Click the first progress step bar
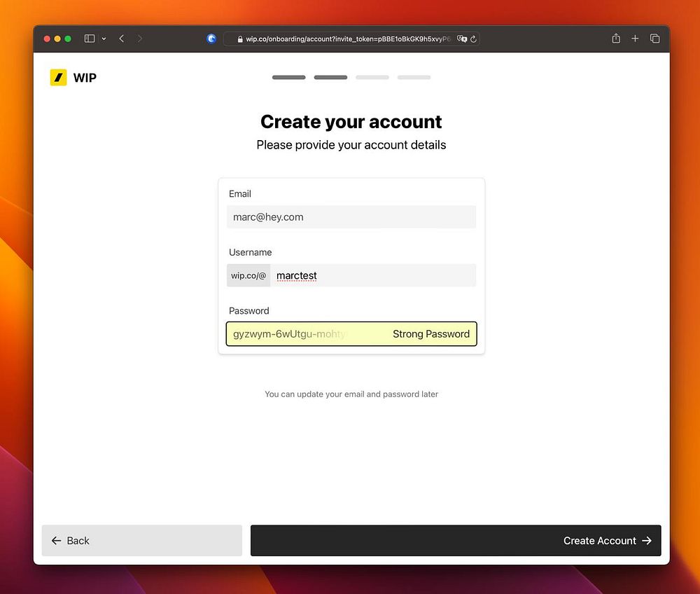This screenshot has height=594, width=700. 289,77
